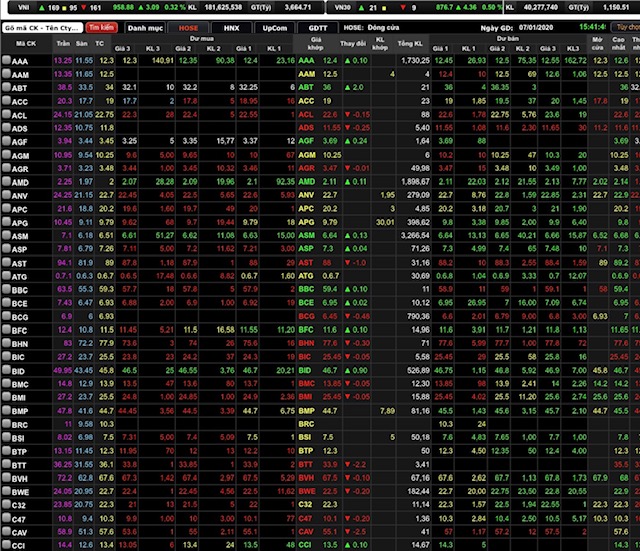The width and height of the screenshot is (640, 551).
Task: Open BTT ticker in Mã CK column
Action: tap(19, 465)
